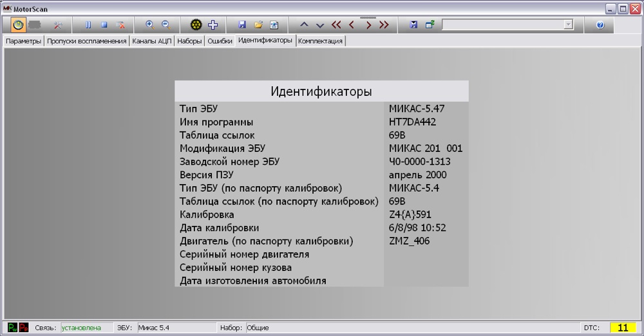This screenshot has height=336, width=644.
Task: Select the МИКАС-5.47 ECU type value
Action: point(417,109)
